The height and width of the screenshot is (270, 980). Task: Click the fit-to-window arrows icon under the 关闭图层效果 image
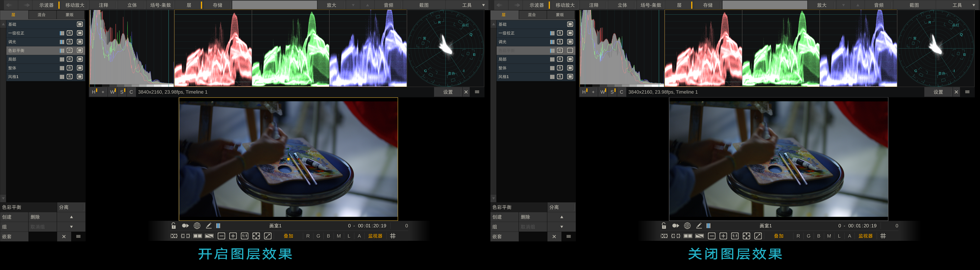click(746, 236)
